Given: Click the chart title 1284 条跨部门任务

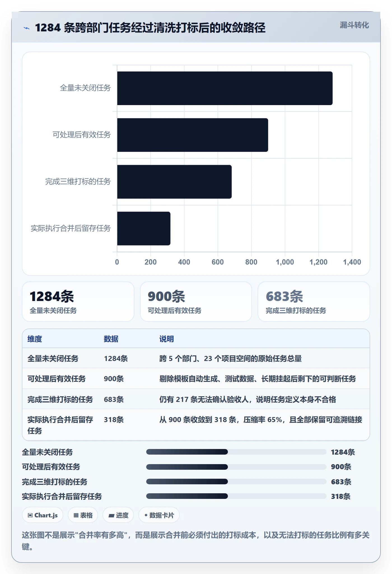Looking at the screenshot, I should click(x=150, y=28).
